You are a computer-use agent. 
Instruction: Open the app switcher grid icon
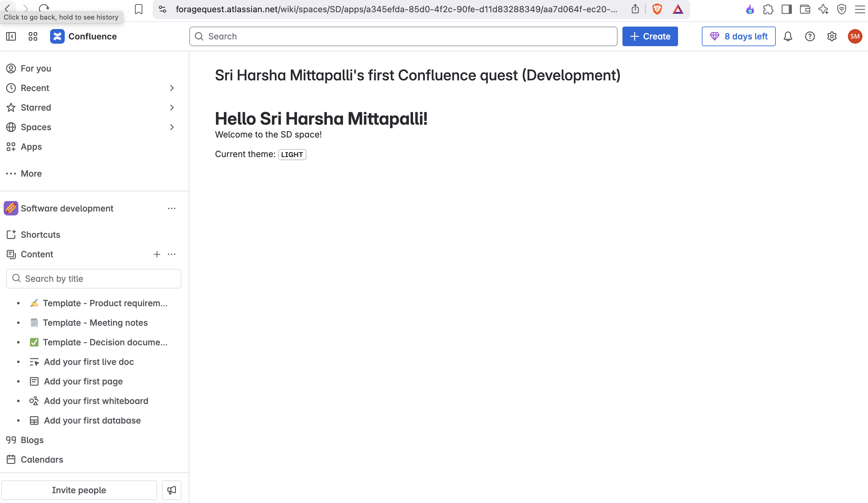click(x=33, y=37)
